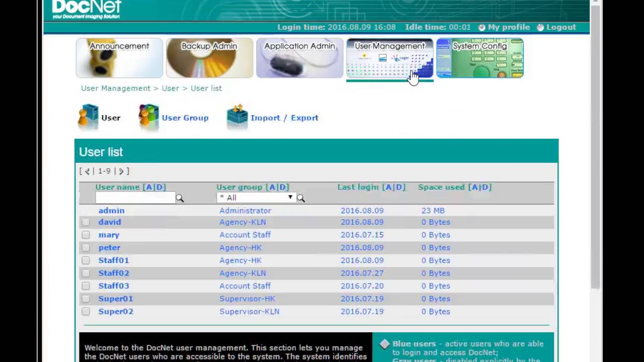Sort User name ascending with A
Screen dimensions: 644x362
(149, 187)
